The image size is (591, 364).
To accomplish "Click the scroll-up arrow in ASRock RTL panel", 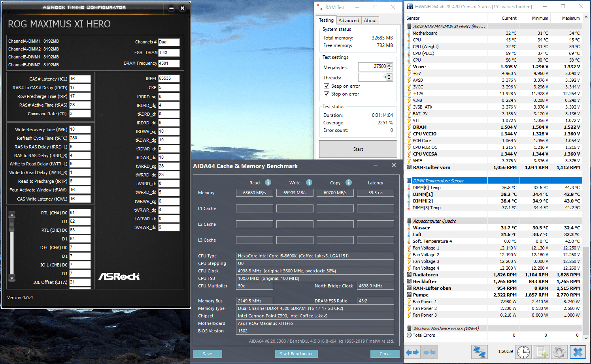I will (12, 215).
